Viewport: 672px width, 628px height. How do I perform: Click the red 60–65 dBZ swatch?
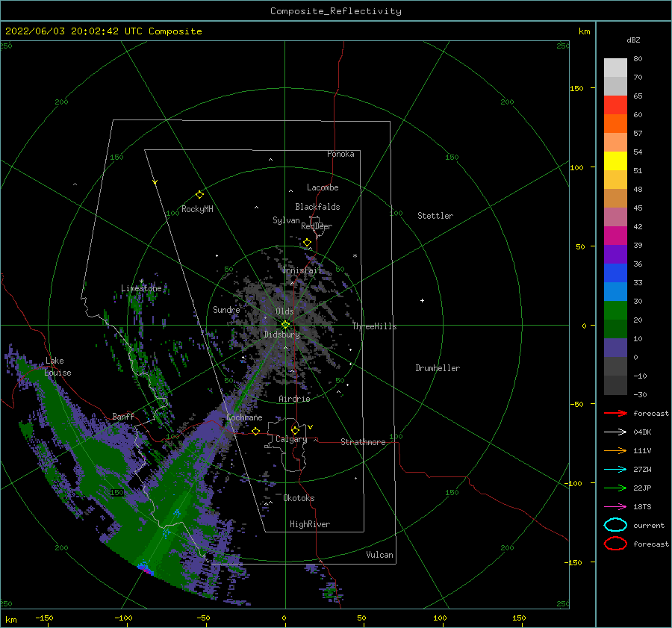pos(615,105)
